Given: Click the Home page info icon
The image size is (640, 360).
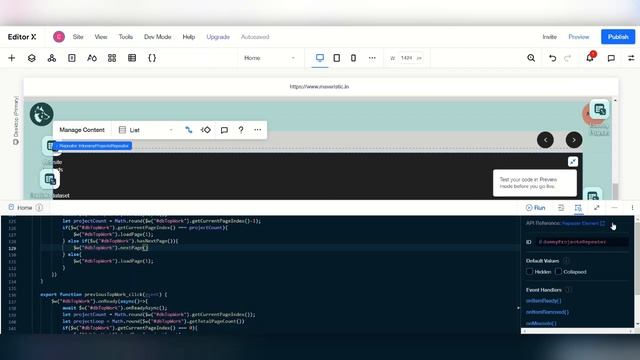Looking at the screenshot, I should (x=39, y=208).
